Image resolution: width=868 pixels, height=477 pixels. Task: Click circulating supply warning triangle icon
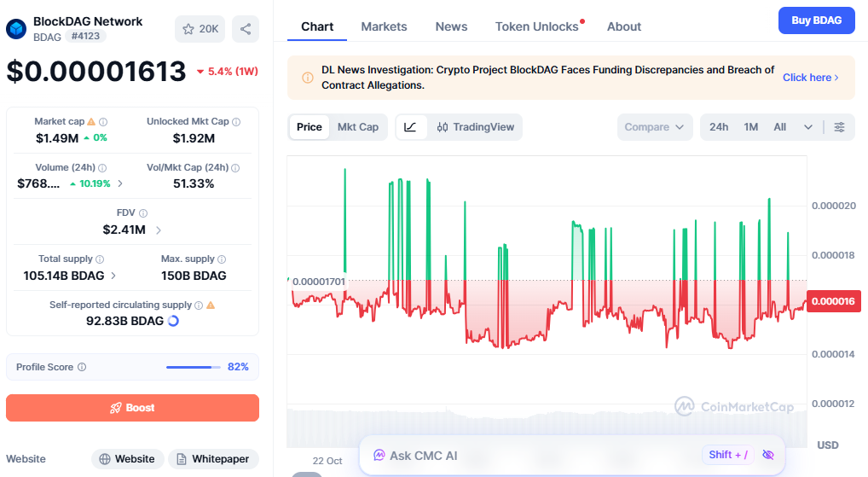pyautogui.click(x=211, y=305)
